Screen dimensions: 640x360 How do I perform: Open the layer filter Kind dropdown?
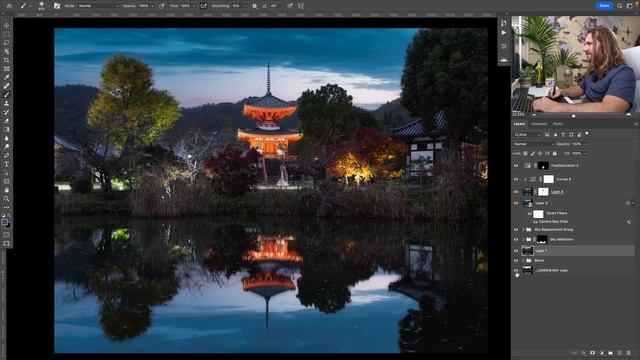(x=528, y=134)
